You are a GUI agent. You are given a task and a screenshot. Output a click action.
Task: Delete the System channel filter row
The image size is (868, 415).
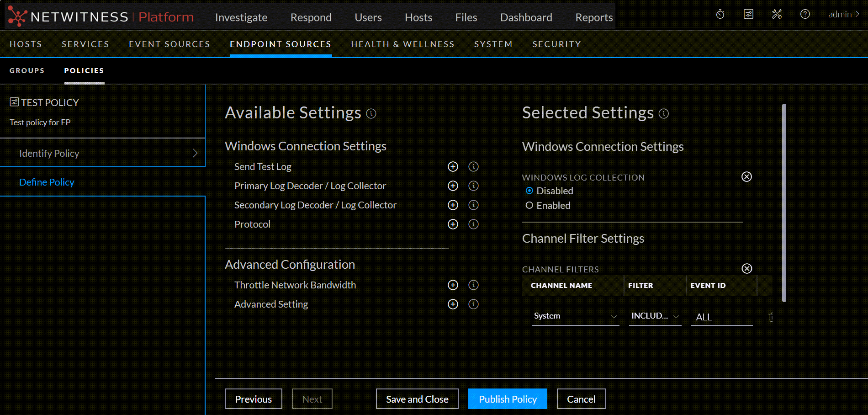pos(770,317)
